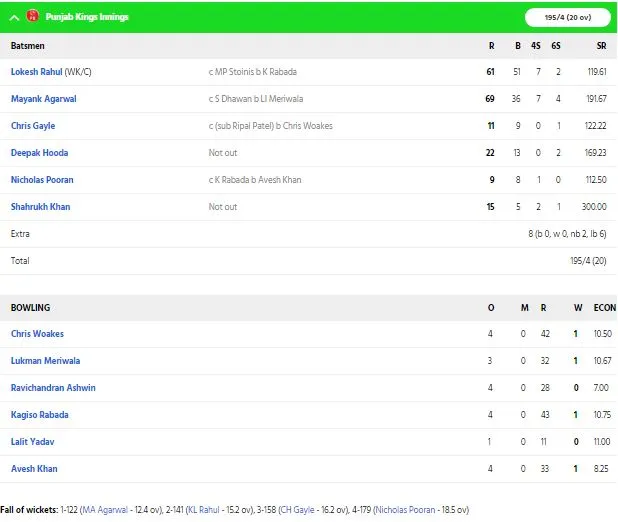
Task: Click Lalit Yadav economy 11.00
Action: (602, 442)
